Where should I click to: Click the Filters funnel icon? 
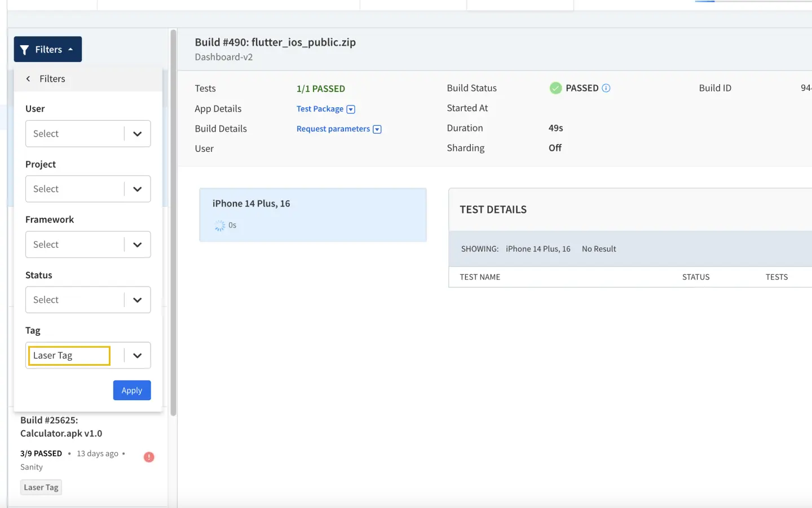24,50
